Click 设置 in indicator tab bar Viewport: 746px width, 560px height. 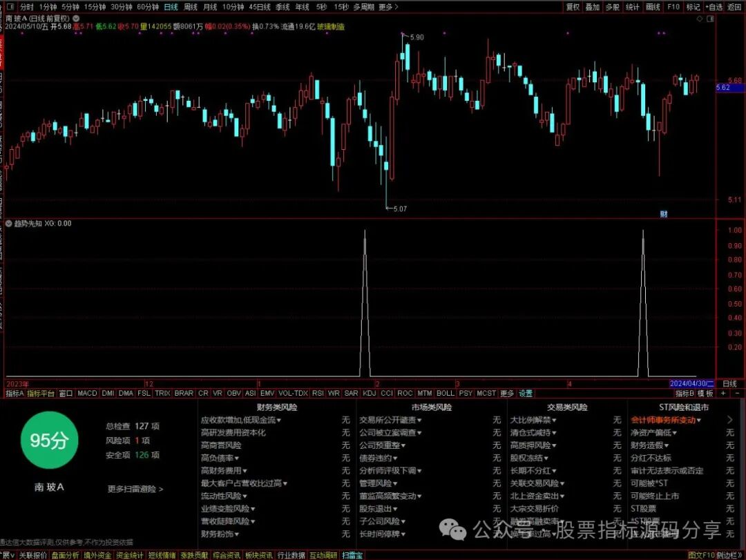526,394
